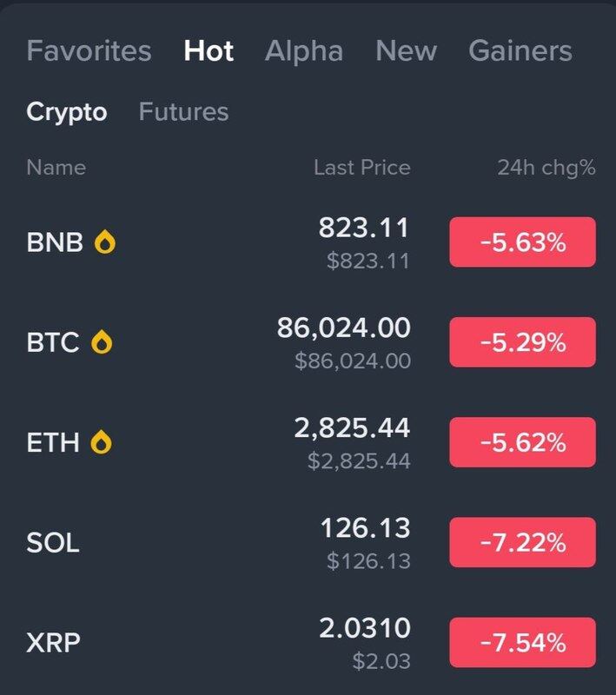The width and height of the screenshot is (616, 695).
Task: Sort by Last Price column header
Action: point(361,168)
